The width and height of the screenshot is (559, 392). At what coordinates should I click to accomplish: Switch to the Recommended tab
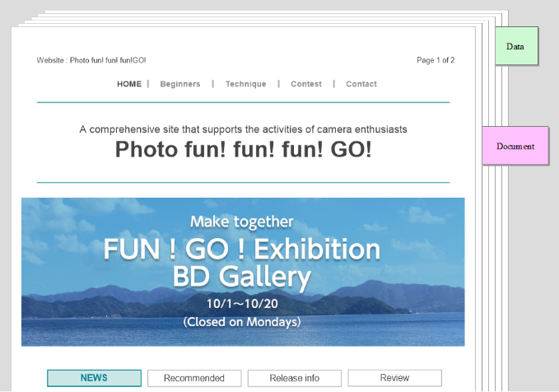point(194,378)
